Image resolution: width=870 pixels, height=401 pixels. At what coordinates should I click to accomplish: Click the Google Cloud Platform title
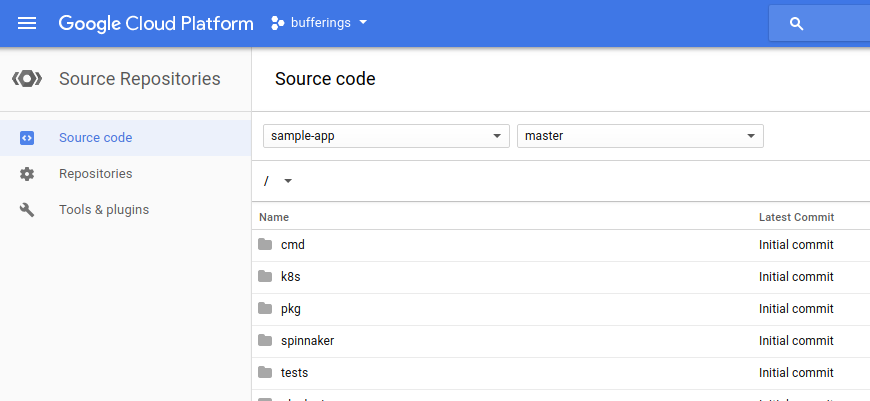pos(156,23)
